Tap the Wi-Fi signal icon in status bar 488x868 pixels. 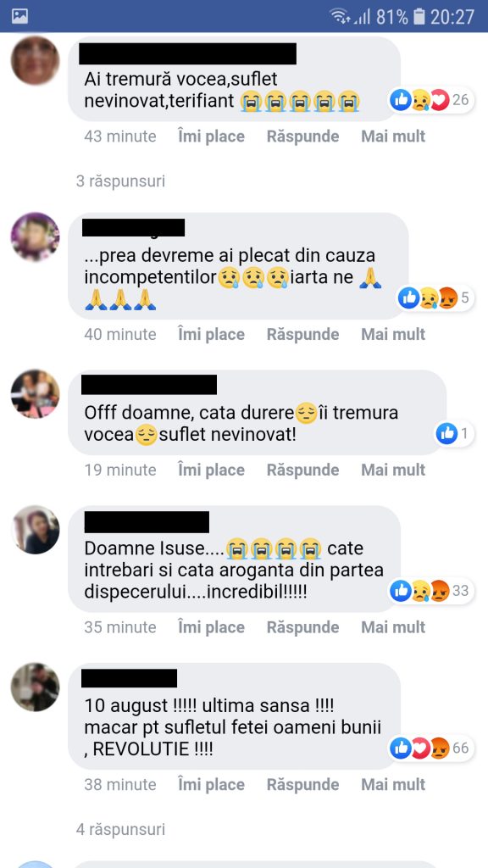[x=339, y=17]
